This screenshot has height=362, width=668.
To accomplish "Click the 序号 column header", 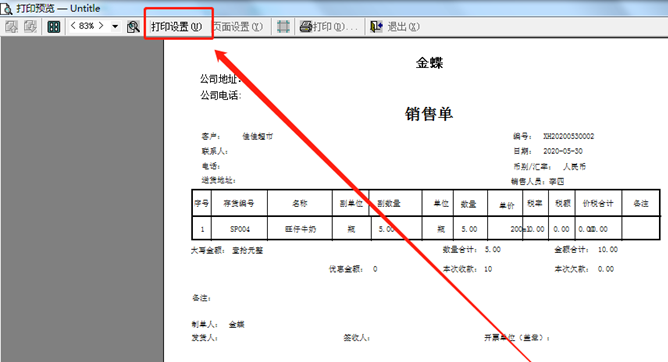I will pos(202,204).
